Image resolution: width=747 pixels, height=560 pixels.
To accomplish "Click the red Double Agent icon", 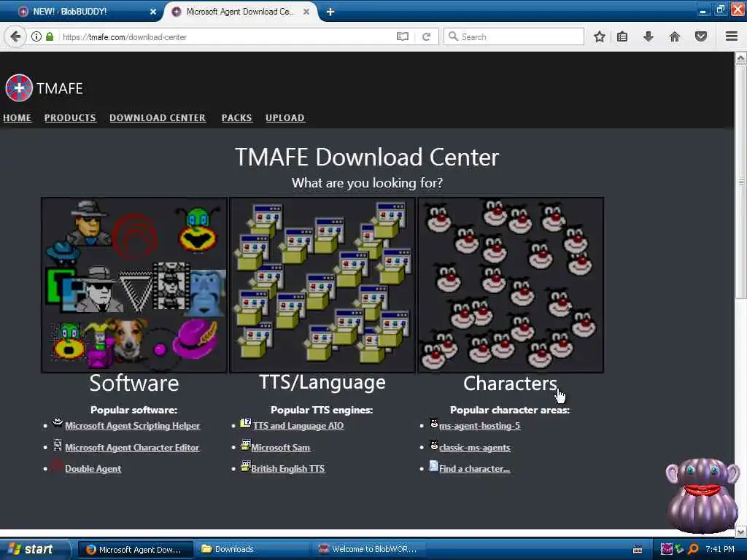I will coord(57,466).
